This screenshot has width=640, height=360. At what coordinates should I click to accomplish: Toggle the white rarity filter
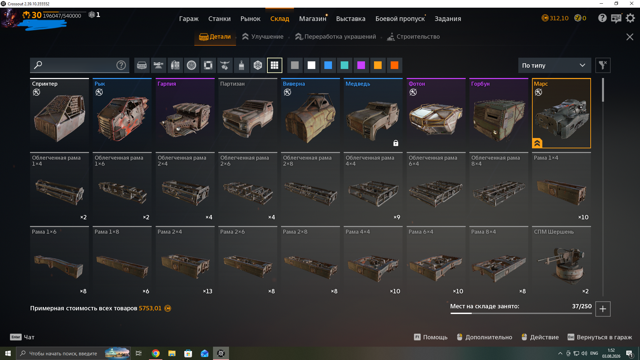311,65
